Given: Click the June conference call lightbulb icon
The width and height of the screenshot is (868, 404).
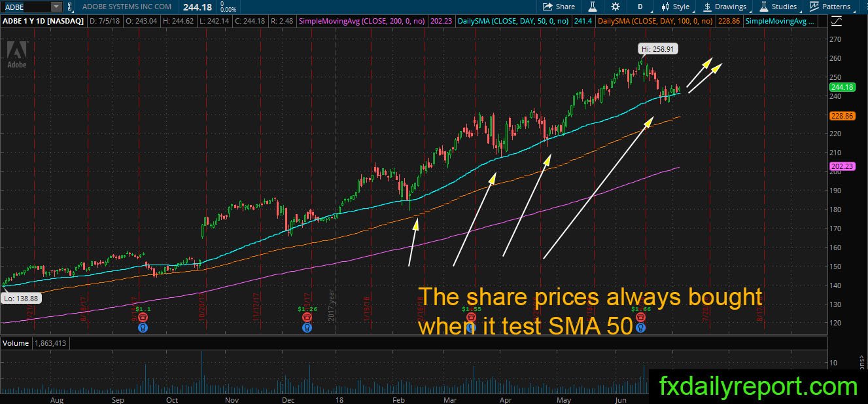Looking at the screenshot, I should pyautogui.click(x=641, y=327).
